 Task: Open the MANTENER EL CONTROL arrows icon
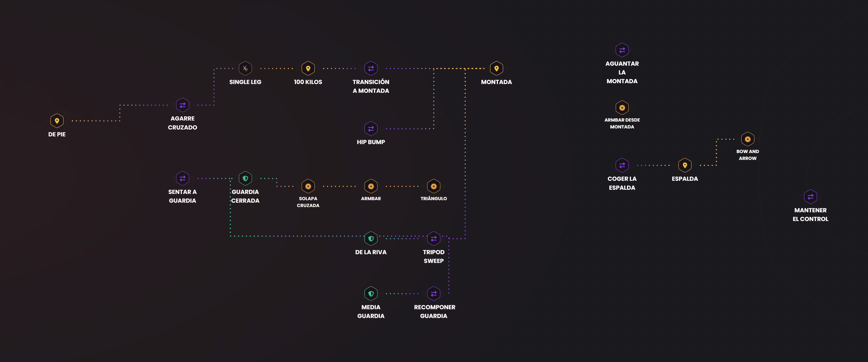pyautogui.click(x=810, y=197)
